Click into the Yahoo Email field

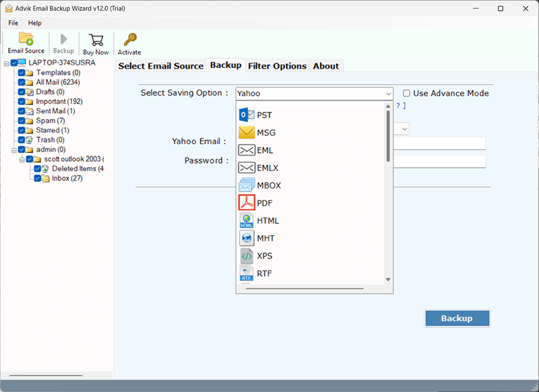pyautogui.click(x=440, y=143)
